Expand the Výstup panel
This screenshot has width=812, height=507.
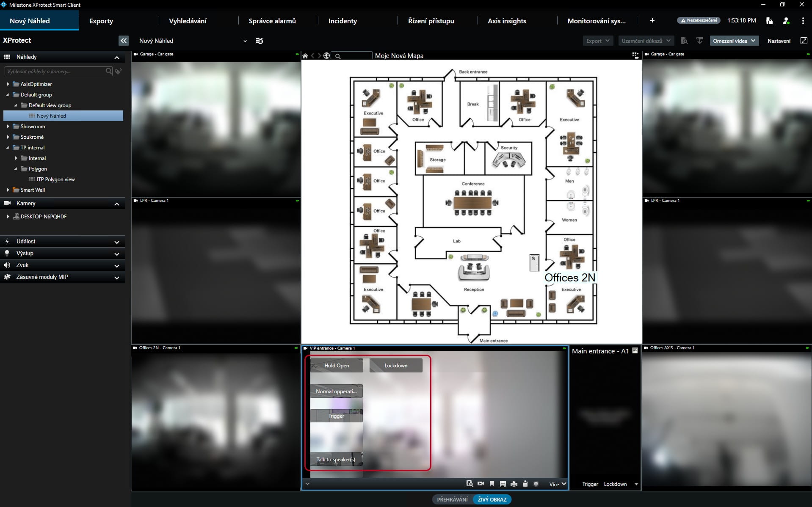(63, 253)
